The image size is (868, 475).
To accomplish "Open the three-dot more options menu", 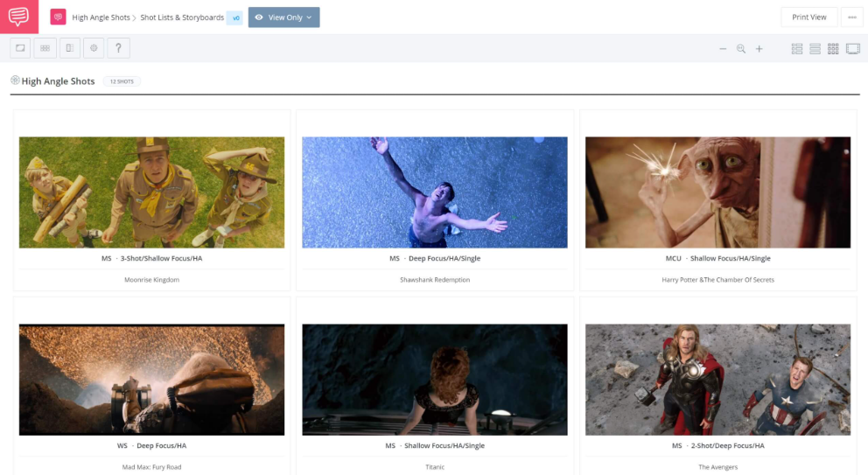I will 852,17.
